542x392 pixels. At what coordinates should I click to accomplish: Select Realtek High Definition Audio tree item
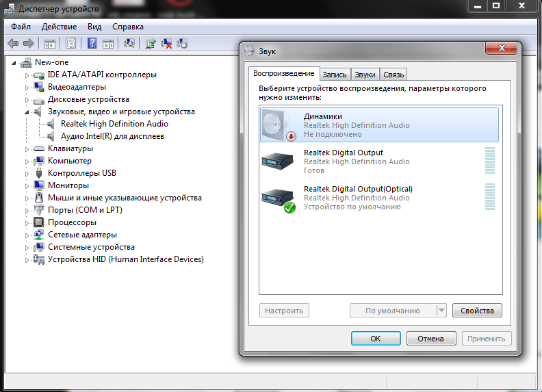click(114, 124)
